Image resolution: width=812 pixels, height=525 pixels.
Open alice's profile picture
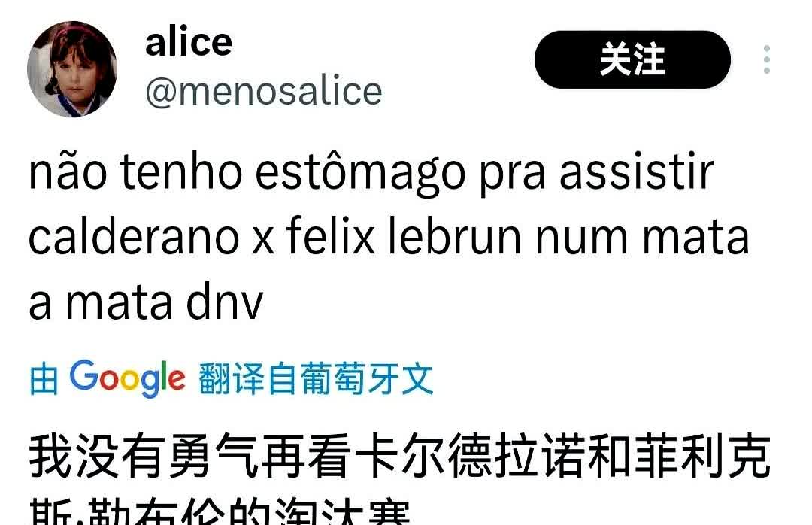coord(72,69)
